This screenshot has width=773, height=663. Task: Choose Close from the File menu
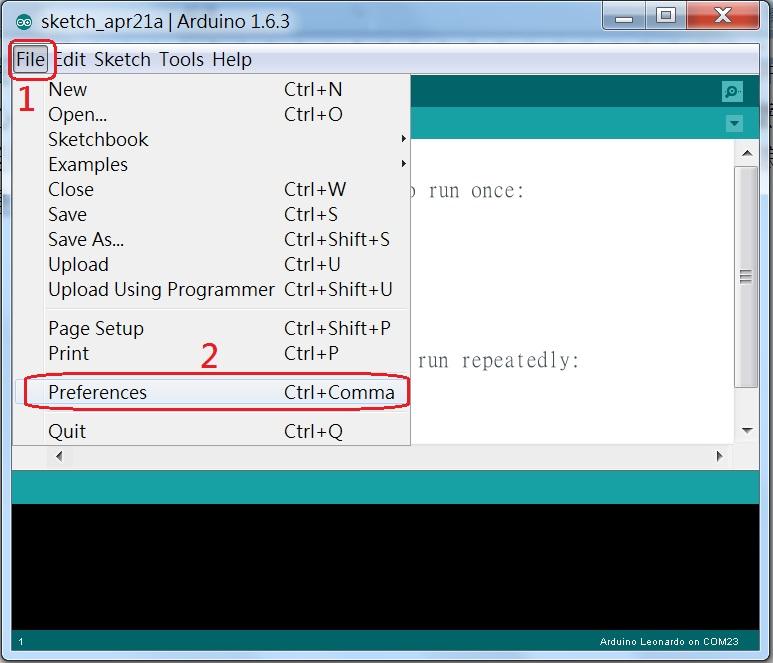[212, 190]
